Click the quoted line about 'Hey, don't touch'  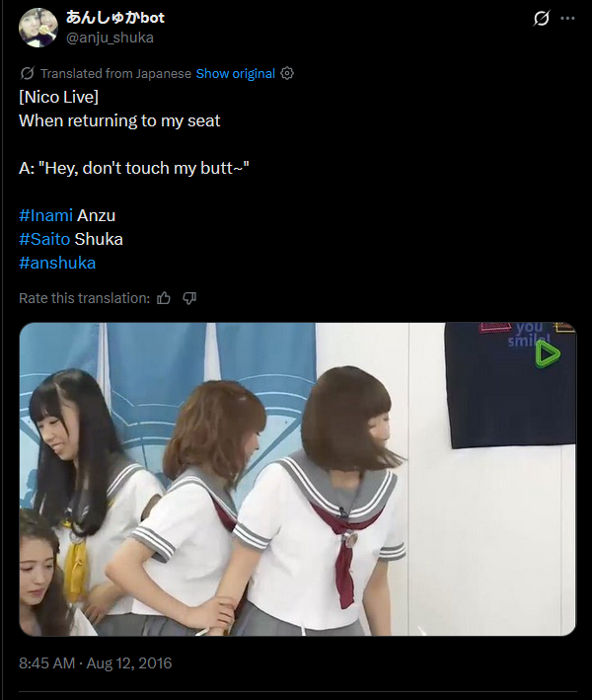click(x=134, y=168)
